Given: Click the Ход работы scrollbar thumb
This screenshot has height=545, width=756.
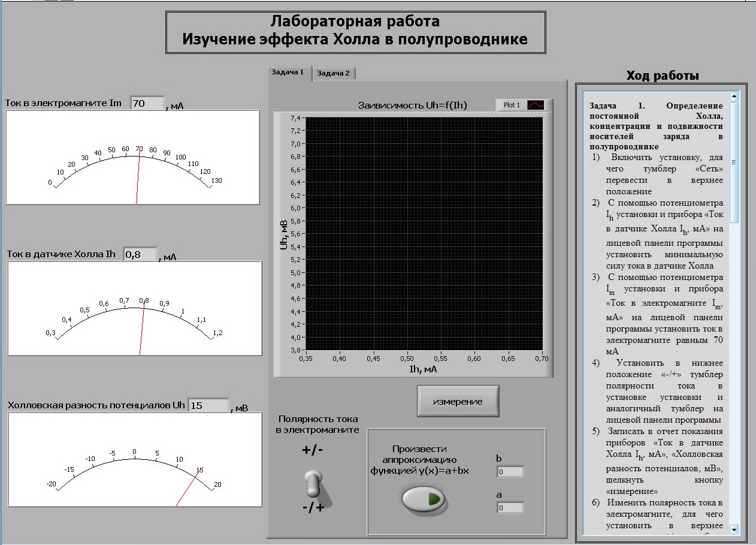Looking at the screenshot, I should (x=734, y=162).
